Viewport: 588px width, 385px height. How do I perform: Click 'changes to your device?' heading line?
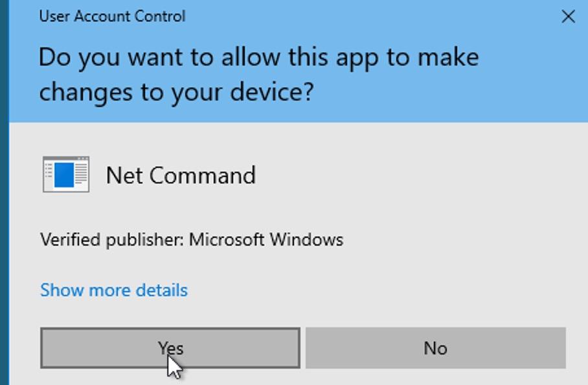[176, 92]
